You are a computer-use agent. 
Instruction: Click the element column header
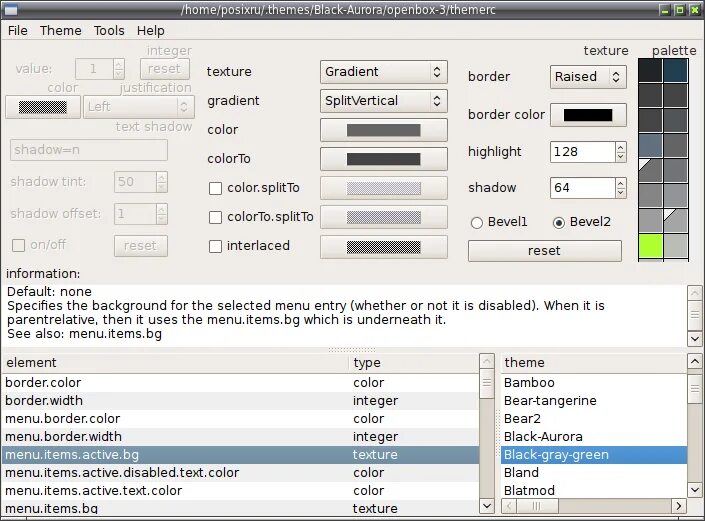click(175, 363)
